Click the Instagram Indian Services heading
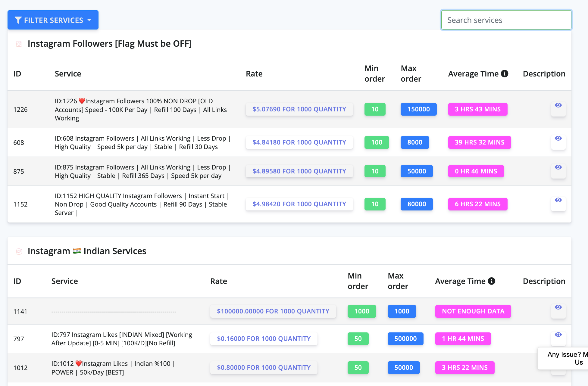The width and height of the screenshot is (588, 386). pos(87,251)
